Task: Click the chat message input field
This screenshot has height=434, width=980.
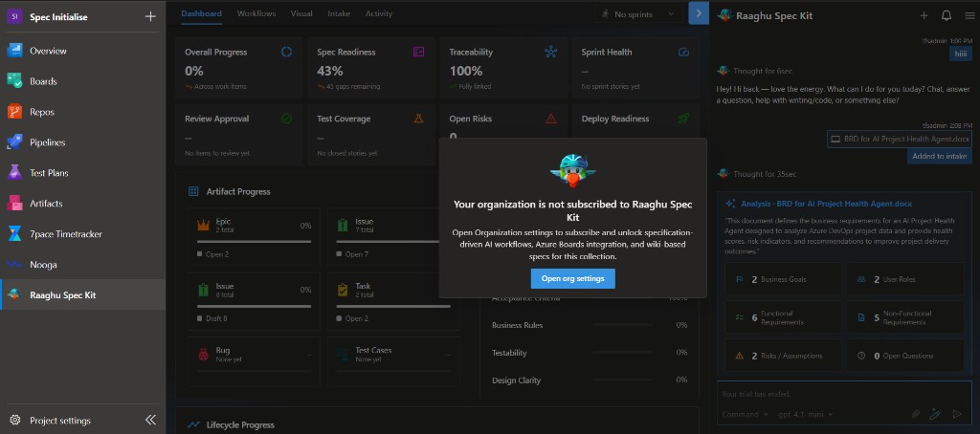Action: (844, 394)
